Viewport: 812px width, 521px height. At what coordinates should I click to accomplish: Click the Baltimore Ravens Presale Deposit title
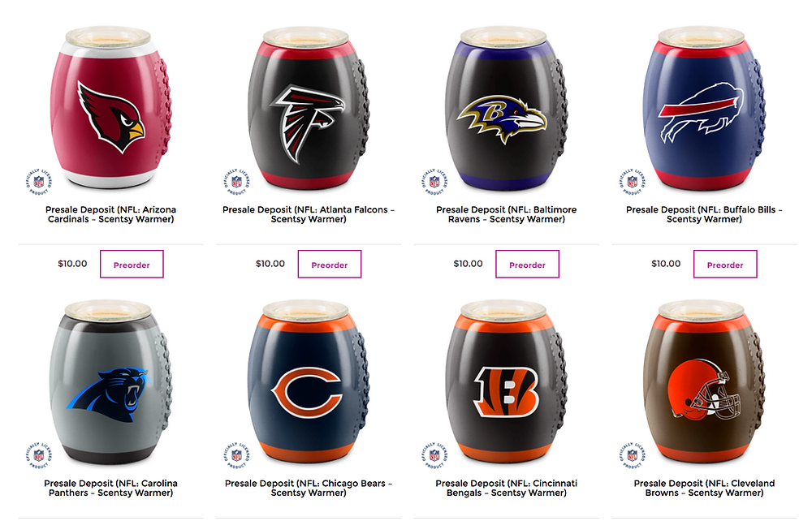(x=506, y=214)
